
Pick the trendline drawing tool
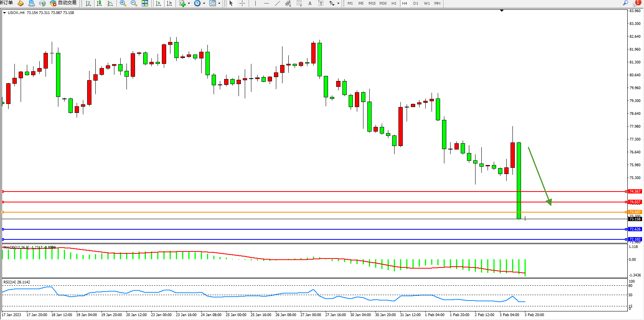pos(277,4)
